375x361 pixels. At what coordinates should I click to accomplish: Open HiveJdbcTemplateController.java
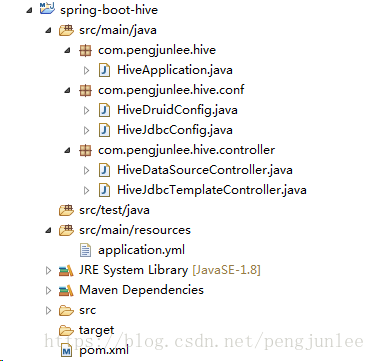[212, 190]
